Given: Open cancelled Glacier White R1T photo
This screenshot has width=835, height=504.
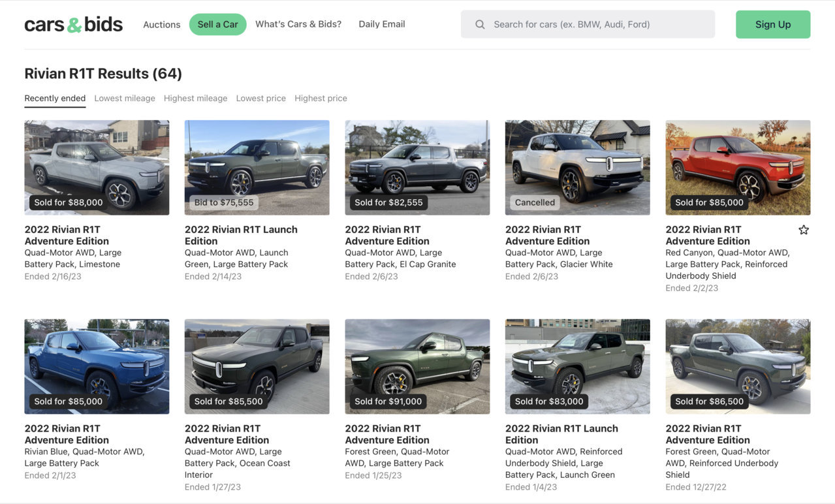Looking at the screenshot, I should coord(577,167).
